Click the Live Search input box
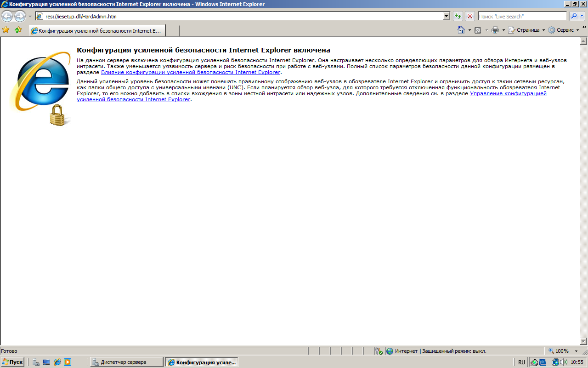 [522, 17]
